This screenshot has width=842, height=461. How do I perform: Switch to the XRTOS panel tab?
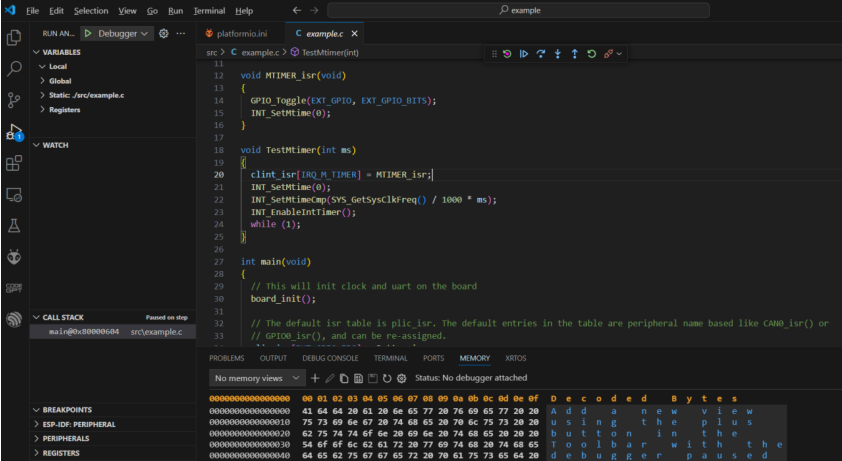point(516,358)
